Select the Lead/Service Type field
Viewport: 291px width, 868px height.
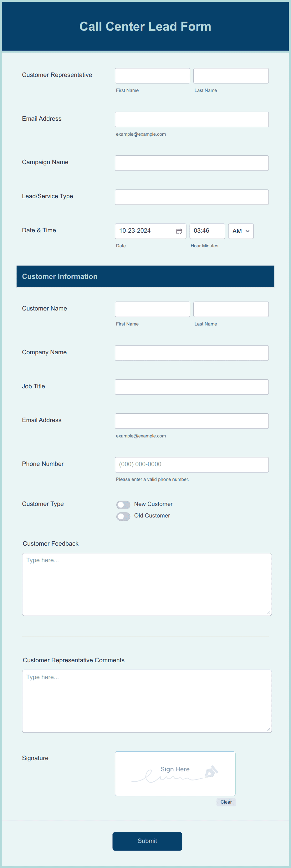coord(191,197)
